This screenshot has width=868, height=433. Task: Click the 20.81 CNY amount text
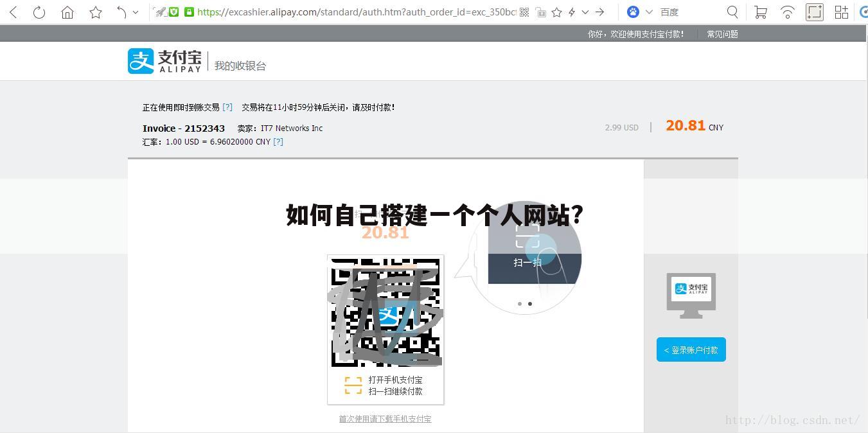coord(695,126)
